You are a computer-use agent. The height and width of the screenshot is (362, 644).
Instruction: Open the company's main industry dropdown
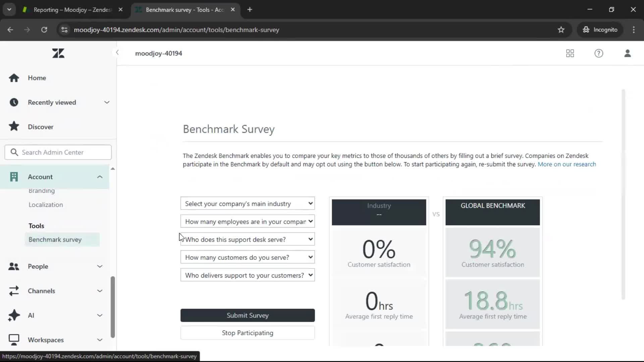(248, 203)
